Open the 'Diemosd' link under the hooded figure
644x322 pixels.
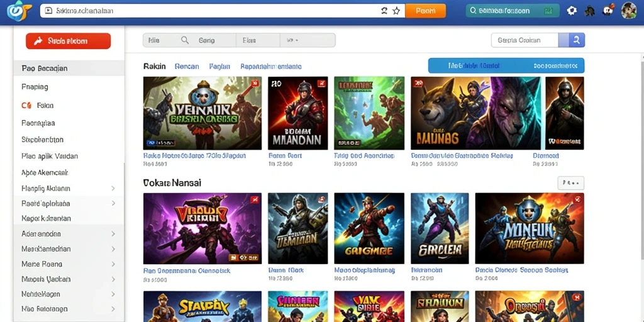tap(546, 156)
